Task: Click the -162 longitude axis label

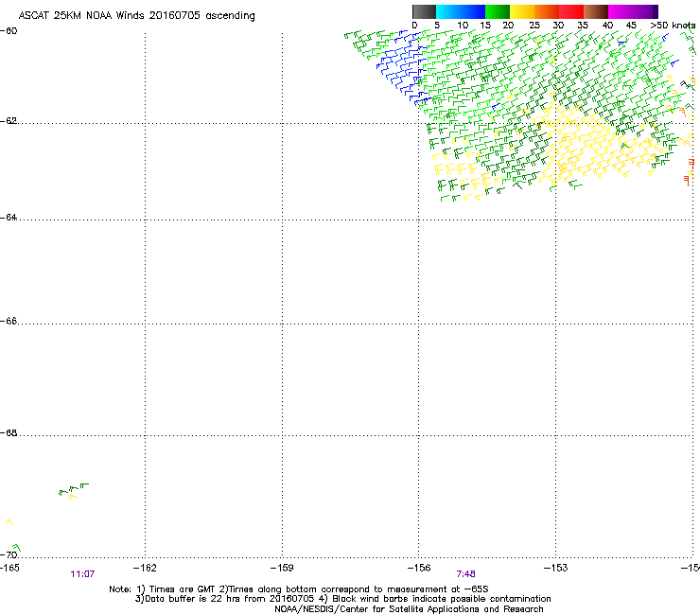Action: (145, 568)
